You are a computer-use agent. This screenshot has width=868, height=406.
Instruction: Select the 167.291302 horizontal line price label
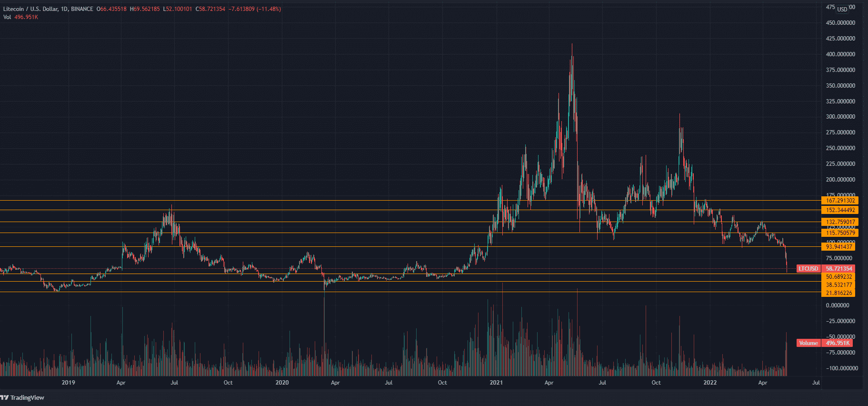coord(840,201)
